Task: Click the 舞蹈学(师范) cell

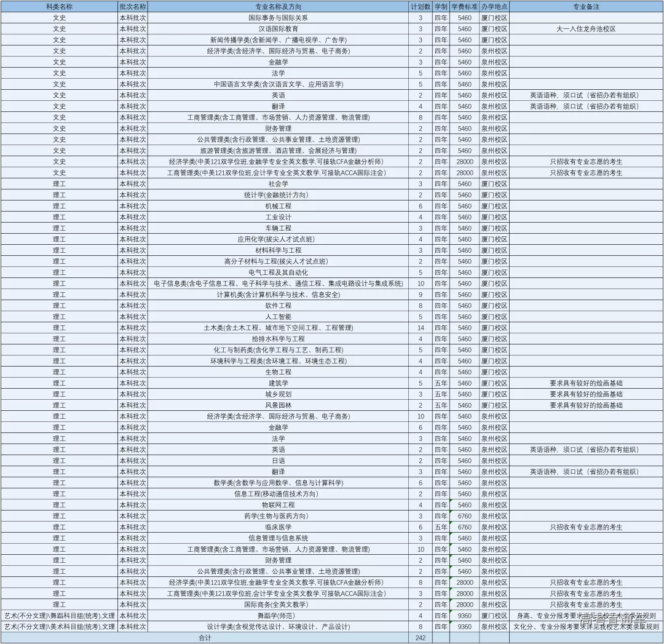Action: pyautogui.click(x=279, y=616)
